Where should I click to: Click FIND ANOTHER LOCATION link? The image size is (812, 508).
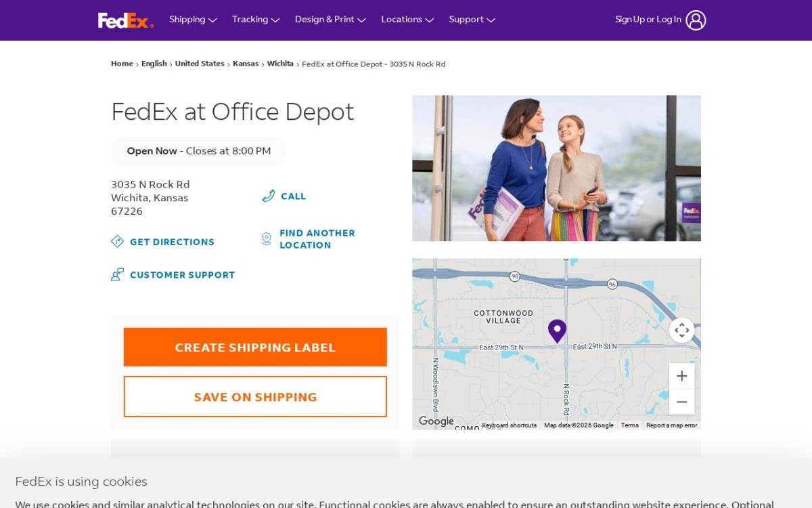click(x=317, y=239)
